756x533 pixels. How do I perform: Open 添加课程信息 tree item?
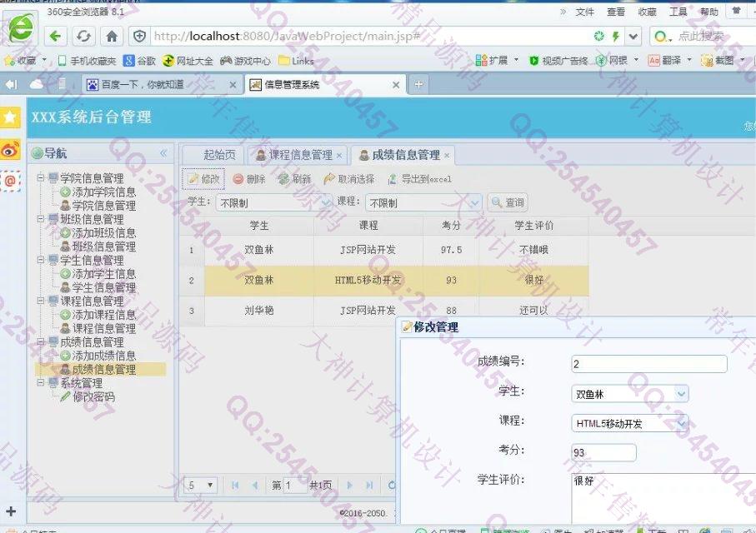(98, 315)
